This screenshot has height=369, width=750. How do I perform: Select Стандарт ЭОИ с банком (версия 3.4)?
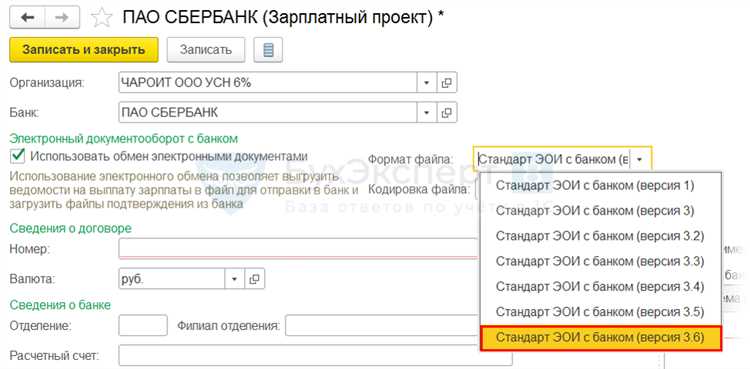click(x=600, y=287)
